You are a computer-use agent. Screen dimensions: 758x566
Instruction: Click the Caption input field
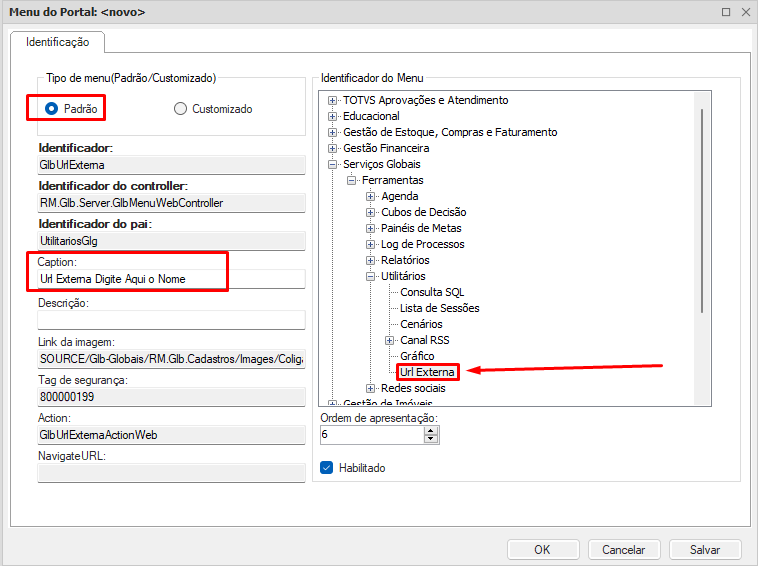pyautogui.click(x=171, y=279)
